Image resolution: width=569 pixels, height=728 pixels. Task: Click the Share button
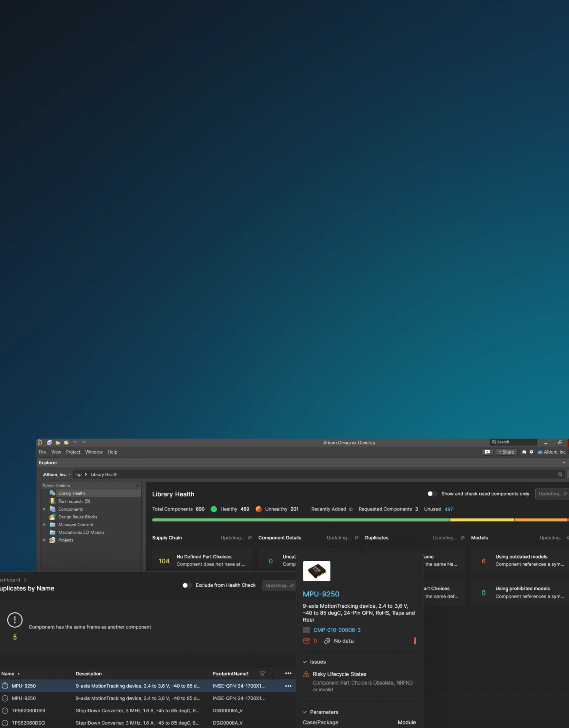(x=506, y=452)
